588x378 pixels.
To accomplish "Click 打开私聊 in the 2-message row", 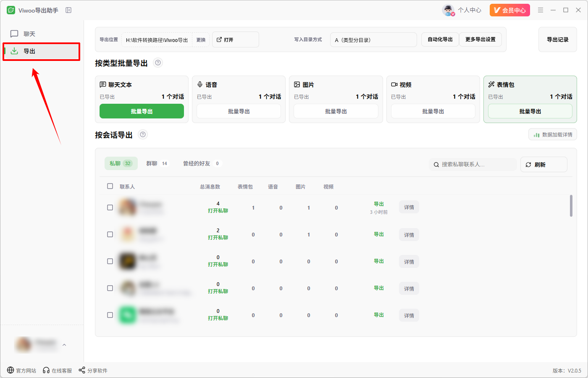I will click(218, 238).
